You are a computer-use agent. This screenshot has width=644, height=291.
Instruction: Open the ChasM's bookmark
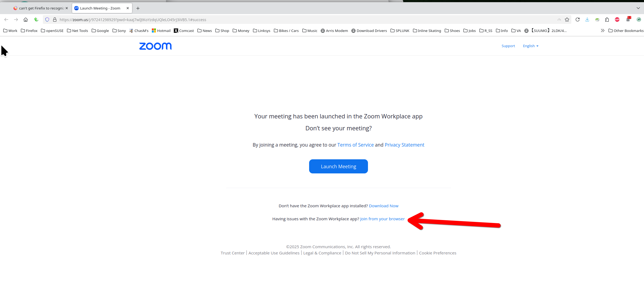[139, 31]
